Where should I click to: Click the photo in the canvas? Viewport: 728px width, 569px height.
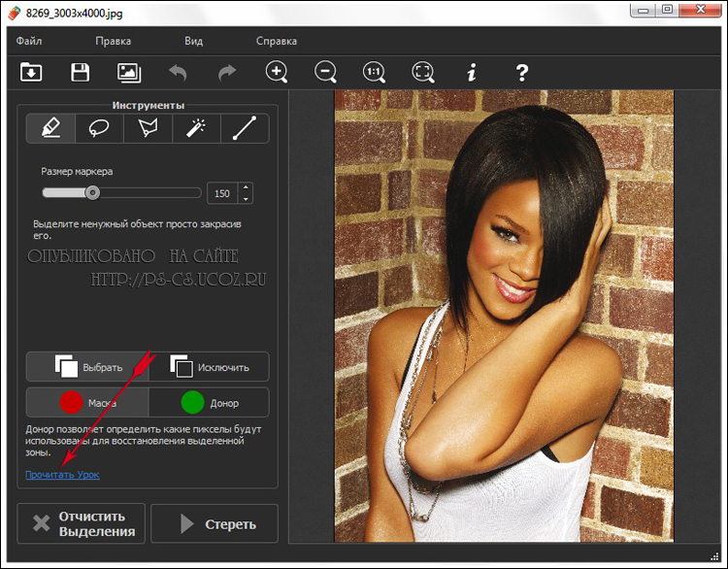click(504, 316)
